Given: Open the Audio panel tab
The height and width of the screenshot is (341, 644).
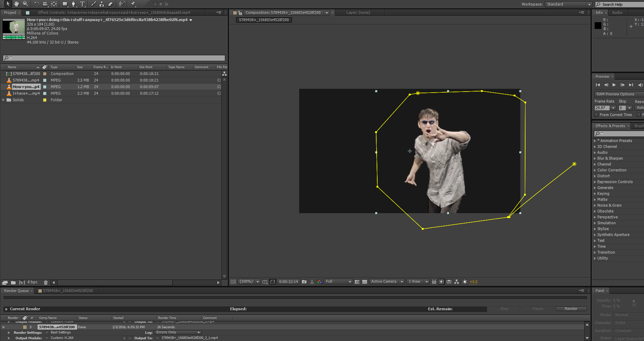Looking at the screenshot, I should tap(617, 12).
